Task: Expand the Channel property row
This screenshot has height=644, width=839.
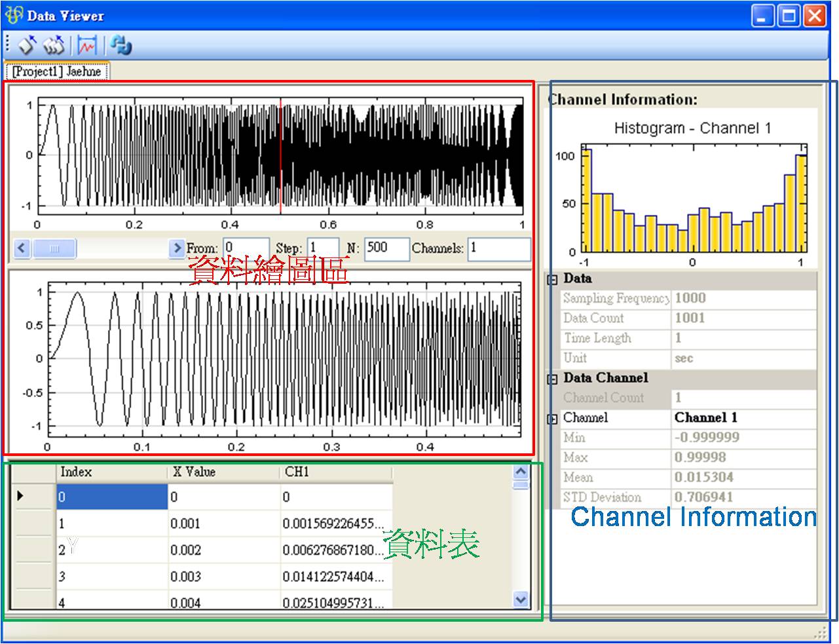Action: [x=552, y=419]
